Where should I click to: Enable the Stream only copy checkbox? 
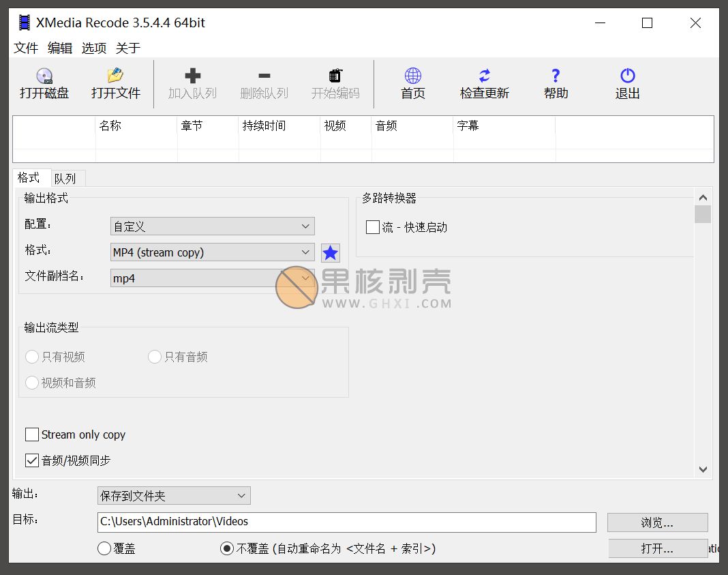(31, 434)
